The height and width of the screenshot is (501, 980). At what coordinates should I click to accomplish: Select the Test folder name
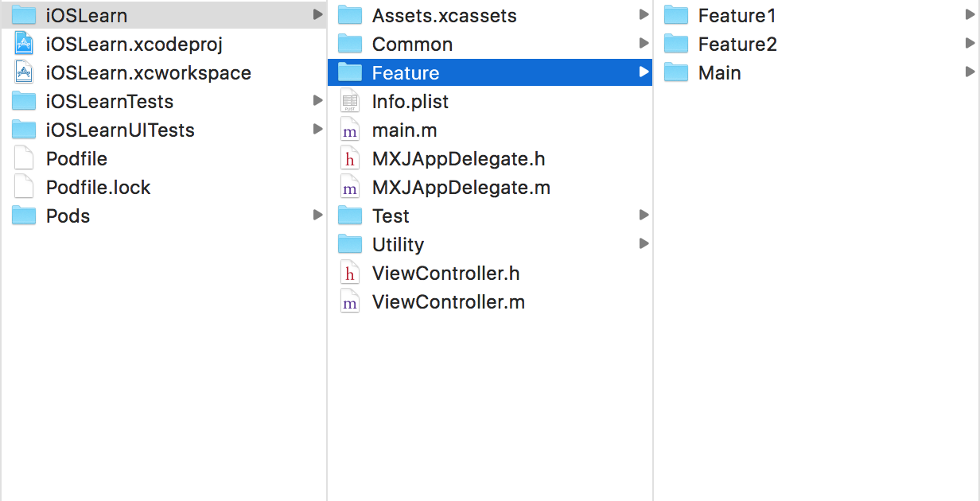point(391,216)
